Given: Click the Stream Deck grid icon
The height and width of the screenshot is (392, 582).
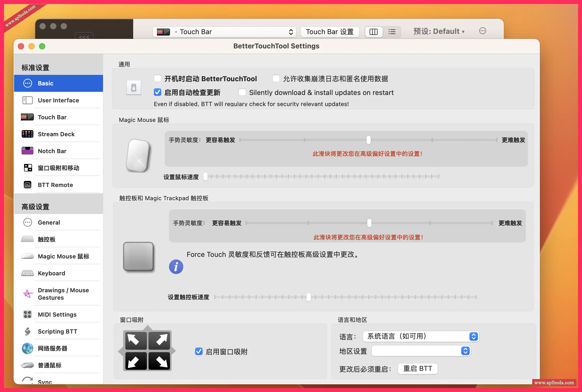Looking at the screenshot, I should (28, 134).
